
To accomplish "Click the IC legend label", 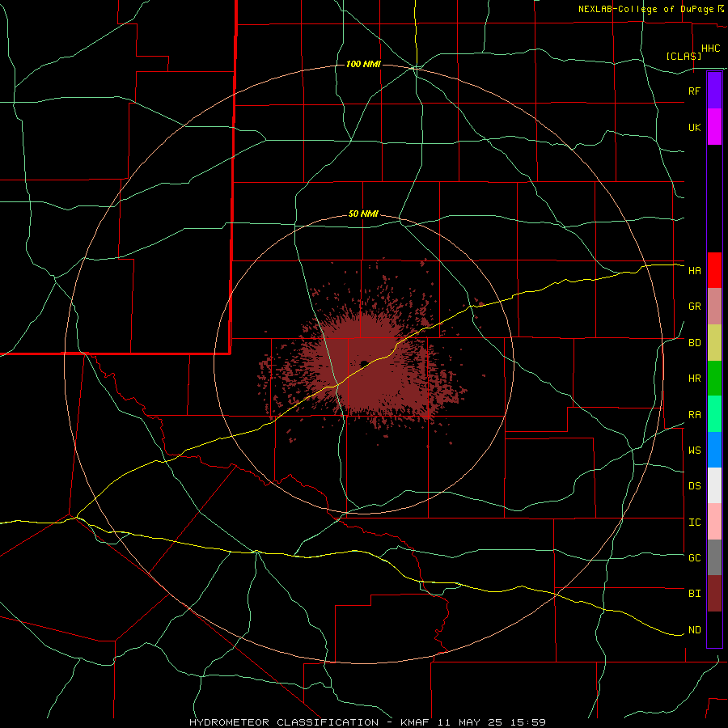I will (x=694, y=523).
